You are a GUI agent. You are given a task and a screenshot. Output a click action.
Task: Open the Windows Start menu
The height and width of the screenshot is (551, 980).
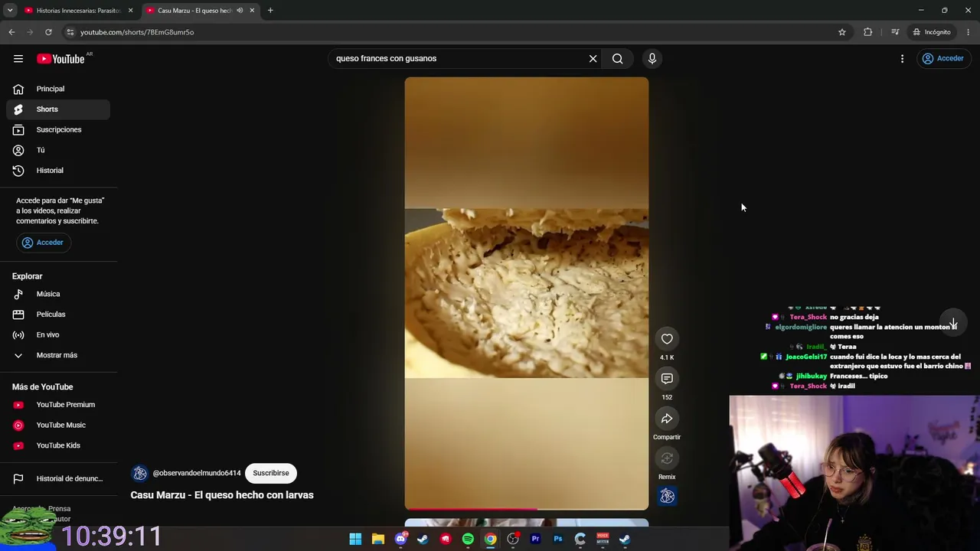[355, 539]
